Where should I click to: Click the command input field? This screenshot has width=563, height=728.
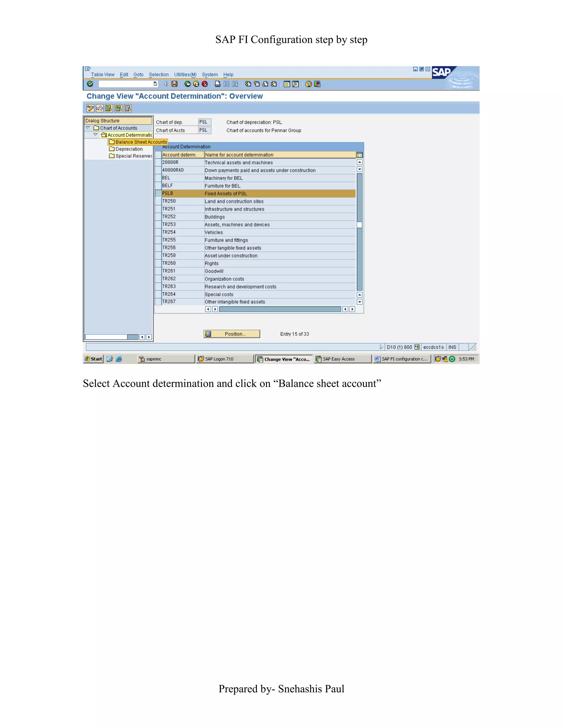[x=126, y=84]
